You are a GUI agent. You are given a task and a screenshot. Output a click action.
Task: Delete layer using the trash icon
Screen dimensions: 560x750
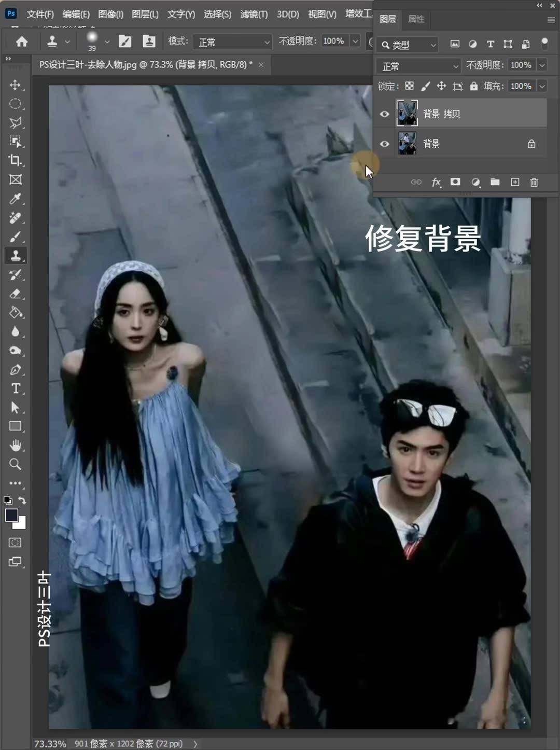[534, 182]
